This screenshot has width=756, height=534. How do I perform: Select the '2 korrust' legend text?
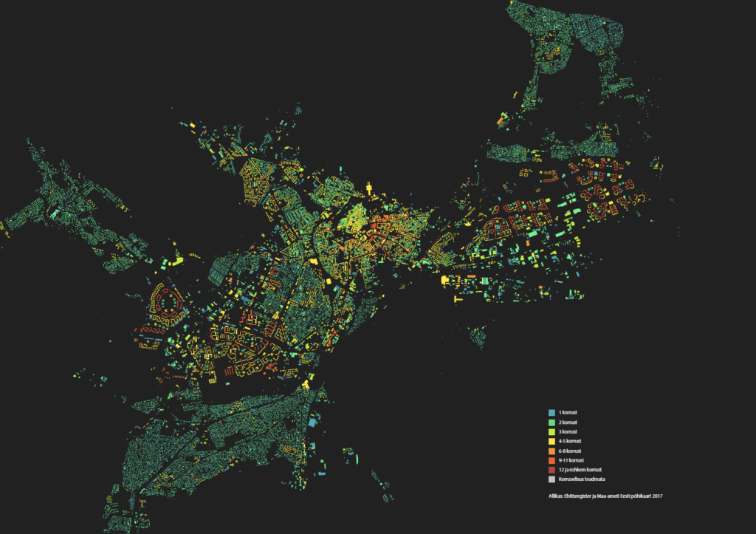(568, 422)
